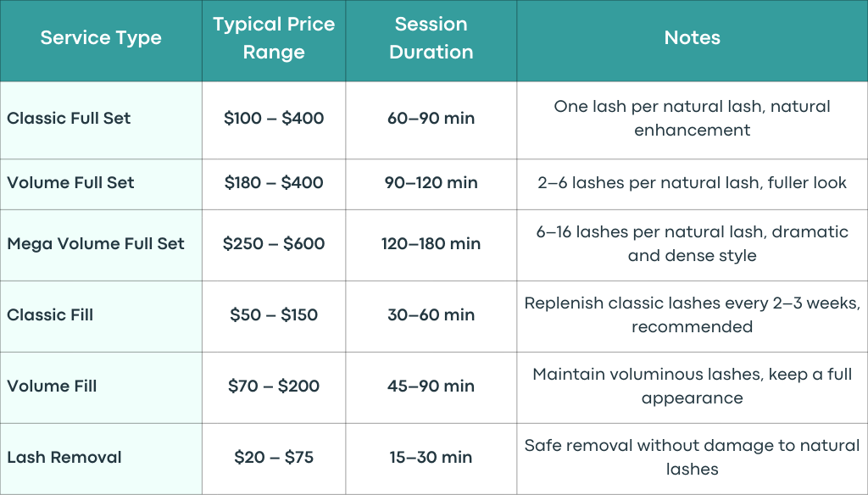Screen dimensions: 868x495
Task: Select the $250 – $600 price cell
Action: [x=274, y=243]
